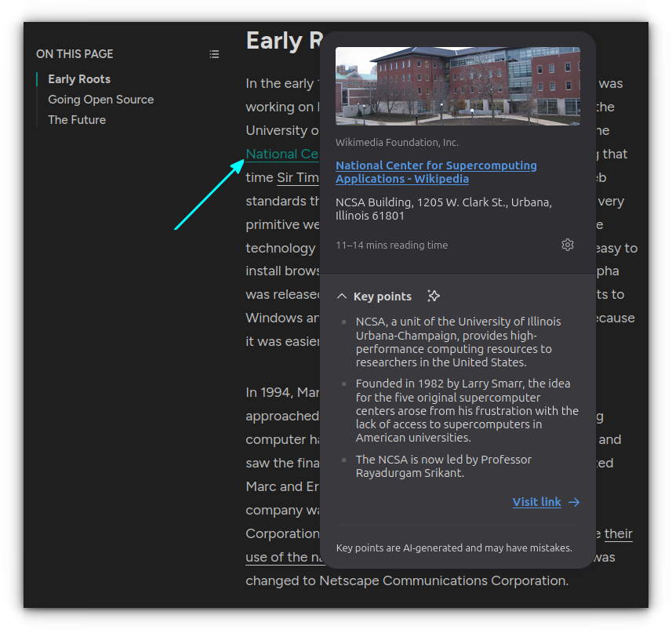Click 'NCSA, a unit of the University' key point
This screenshot has width=672, height=633.
tap(458, 342)
